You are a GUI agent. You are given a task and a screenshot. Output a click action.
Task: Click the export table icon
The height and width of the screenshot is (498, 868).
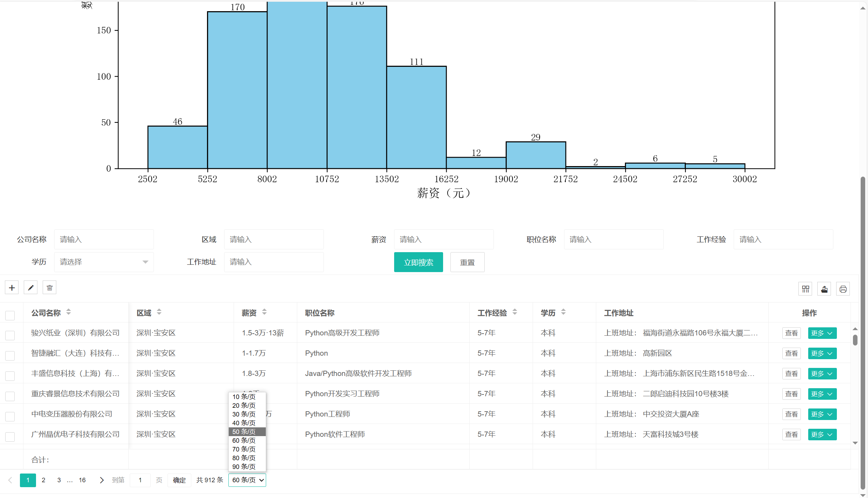tap(824, 289)
